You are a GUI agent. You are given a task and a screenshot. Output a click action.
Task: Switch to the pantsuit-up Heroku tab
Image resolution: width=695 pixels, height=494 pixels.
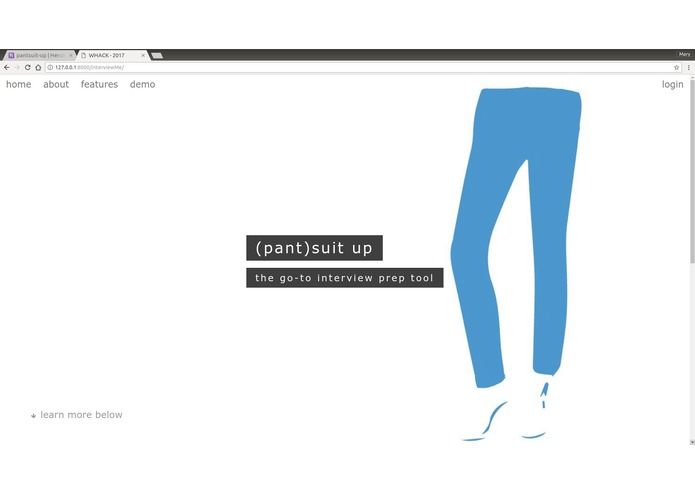pos(40,55)
